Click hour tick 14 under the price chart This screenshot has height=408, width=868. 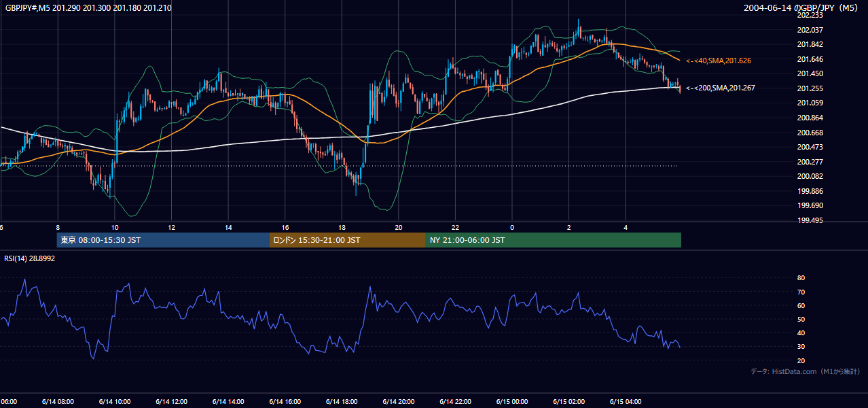[228, 228]
